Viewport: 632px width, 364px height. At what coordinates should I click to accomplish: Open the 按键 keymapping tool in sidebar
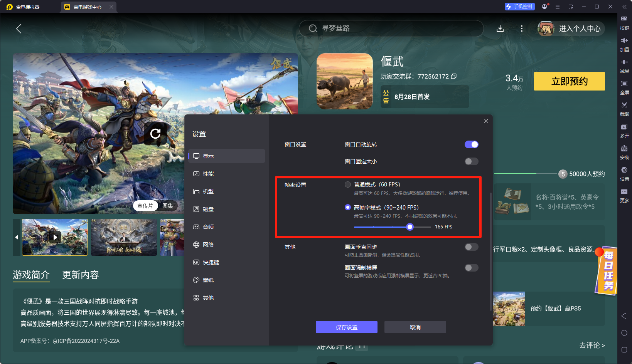tap(624, 23)
